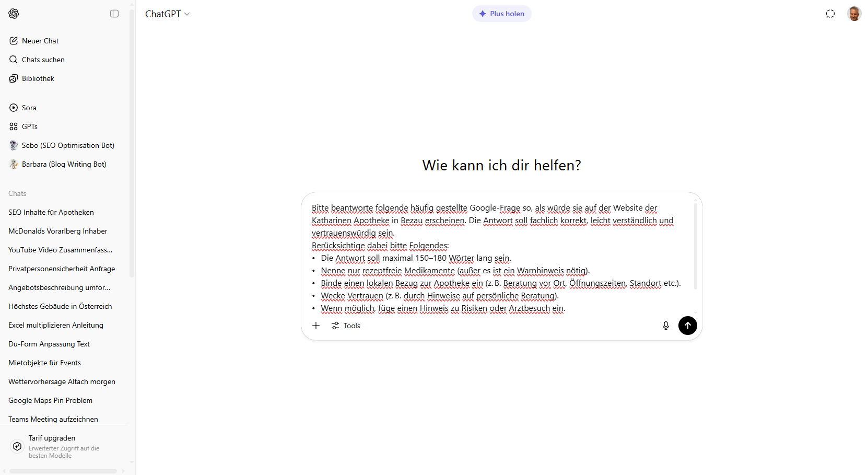The image size is (868, 475).
Task: Open the Tools menu in prompt box
Action: click(346, 326)
